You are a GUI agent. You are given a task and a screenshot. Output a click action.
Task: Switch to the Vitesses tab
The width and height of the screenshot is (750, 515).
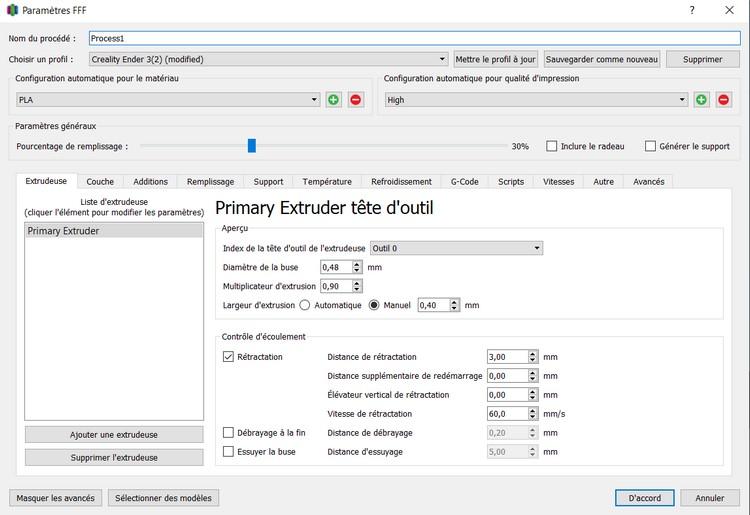point(558,182)
